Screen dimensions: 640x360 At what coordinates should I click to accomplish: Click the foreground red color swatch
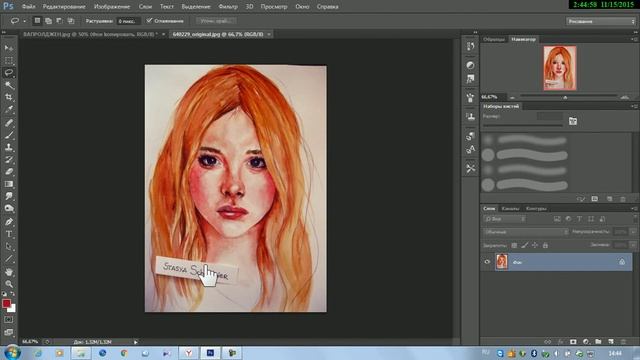coord(6,303)
